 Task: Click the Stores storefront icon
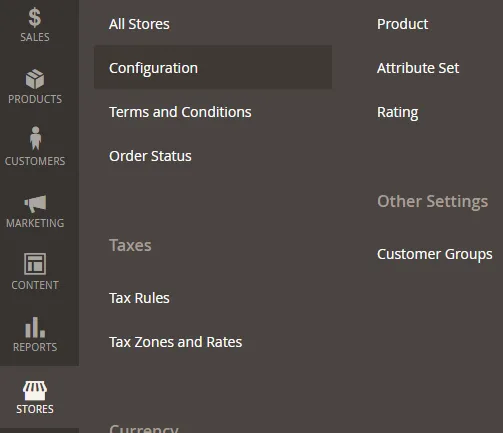pyautogui.click(x=35, y=390)
